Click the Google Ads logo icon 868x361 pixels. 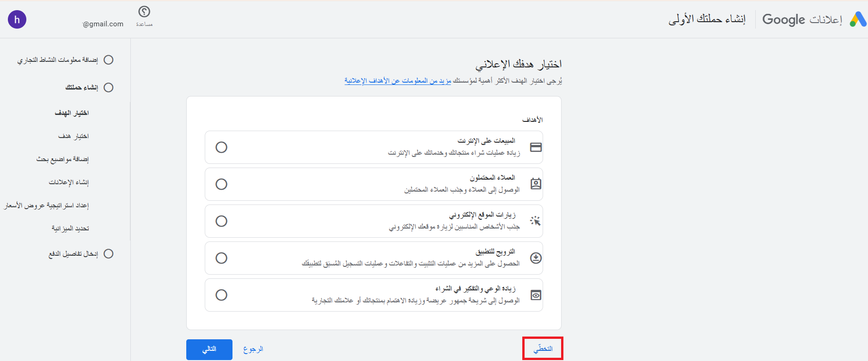coord(858,19)
